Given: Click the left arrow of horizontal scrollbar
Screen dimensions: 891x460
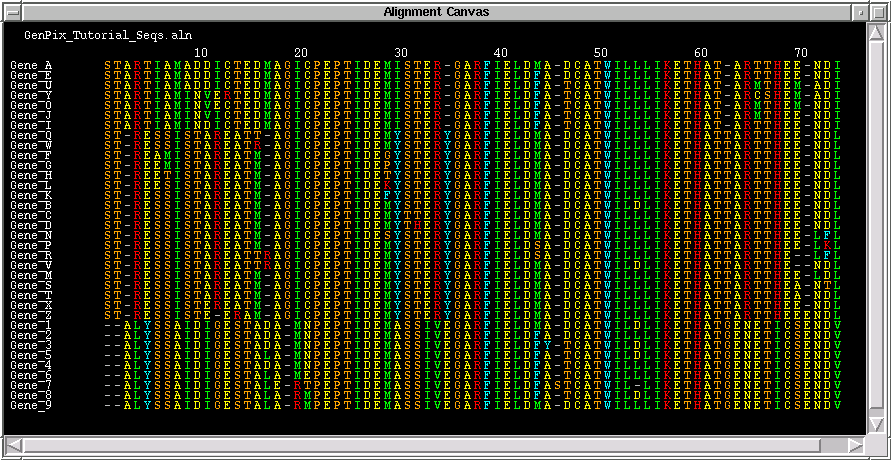Looking at the screenshot, I should (x=12, y=444).
